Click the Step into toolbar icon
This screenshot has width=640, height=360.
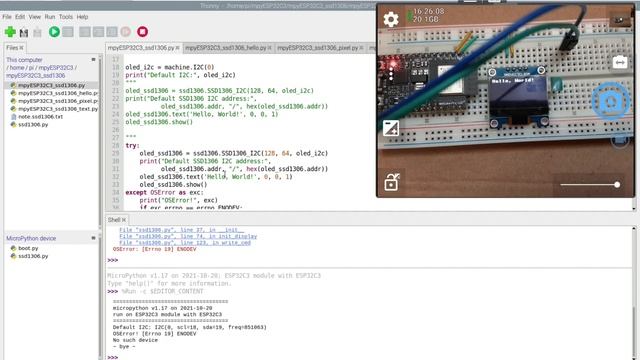coord(98,32)
